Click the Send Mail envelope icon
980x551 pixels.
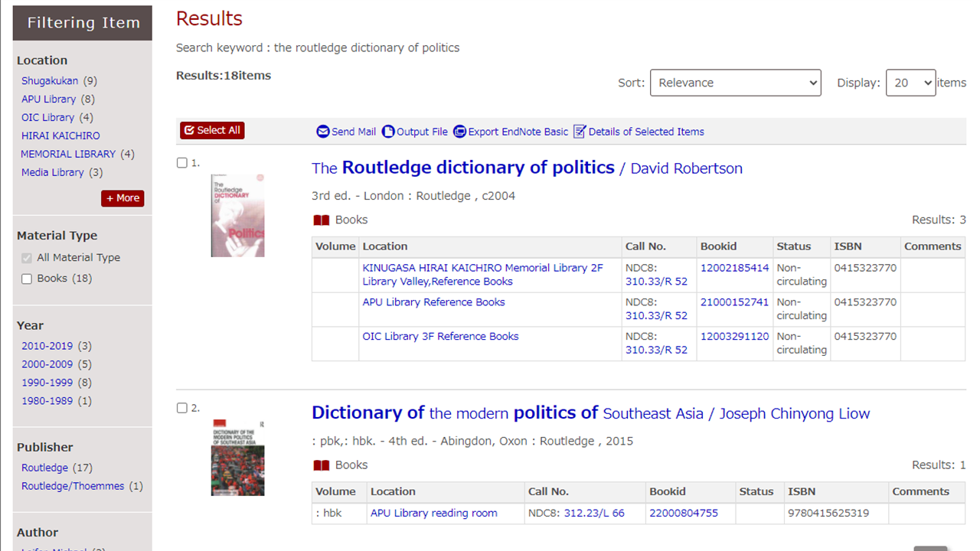point(323,132)
